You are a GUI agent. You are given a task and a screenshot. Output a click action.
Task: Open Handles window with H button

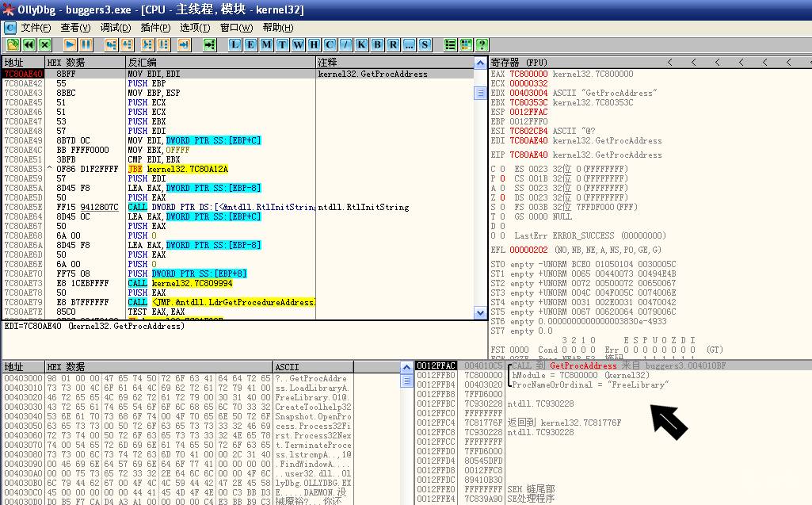click(314, 44)
